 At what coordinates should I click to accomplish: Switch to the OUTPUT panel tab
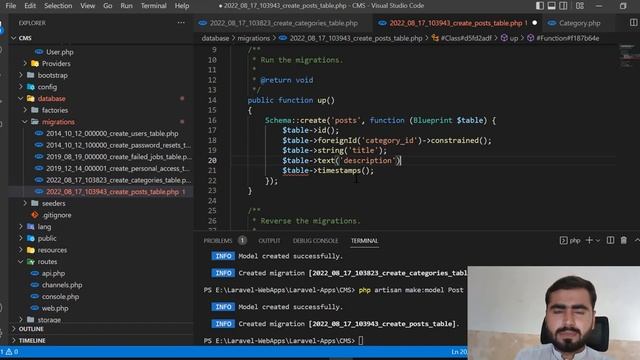click(x=269, y=241)
